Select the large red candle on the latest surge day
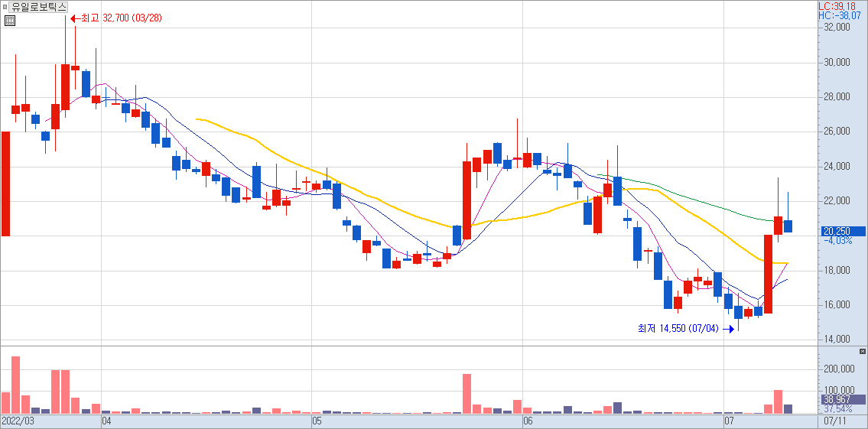 [x=769, y=274]
